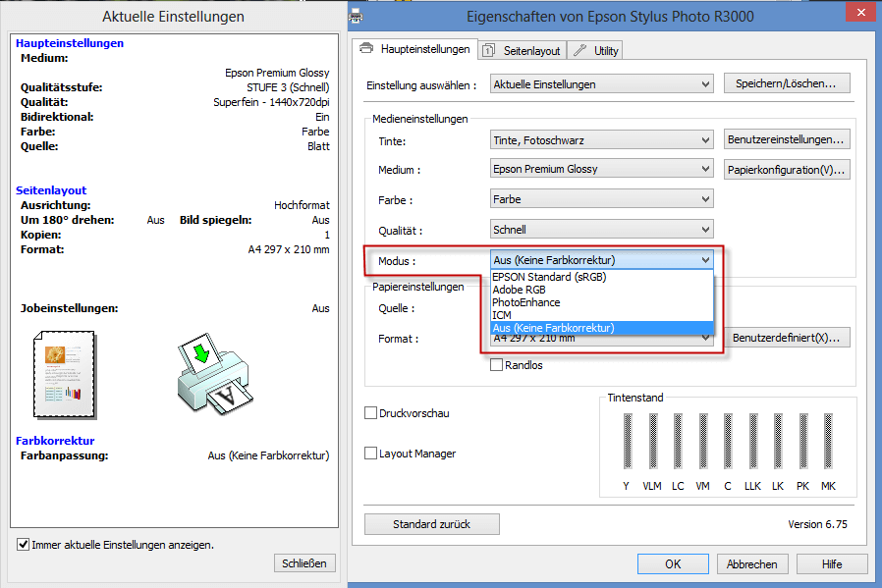Click the VM ink level bar
This screenshot has width=882, height=588.
(703, 442)
